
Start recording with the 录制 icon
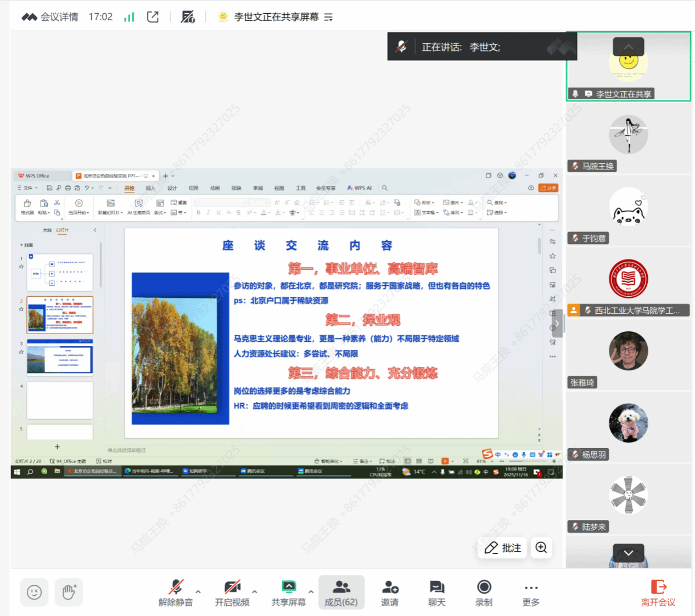pyautogui.click(x=484, y=593)
